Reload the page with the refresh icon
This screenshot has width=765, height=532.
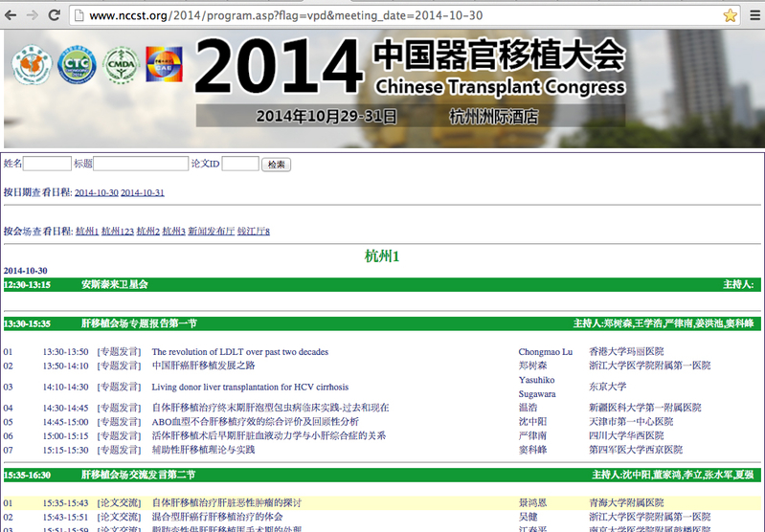(55, 15)
